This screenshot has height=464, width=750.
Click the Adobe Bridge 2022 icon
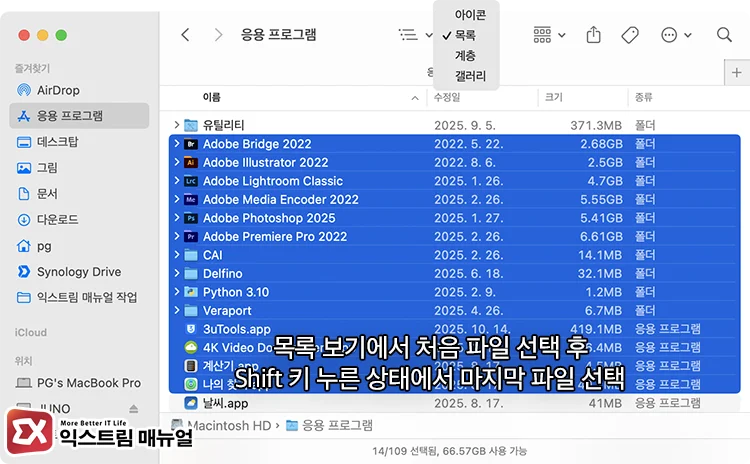(191, 144)
